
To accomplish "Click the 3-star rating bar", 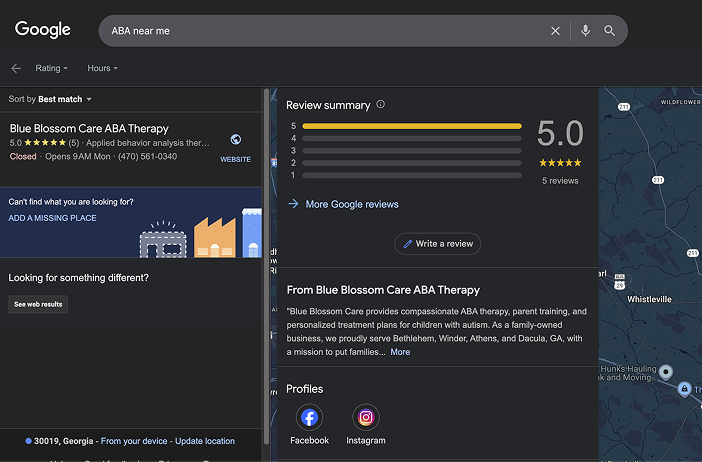I will point(412,150).
